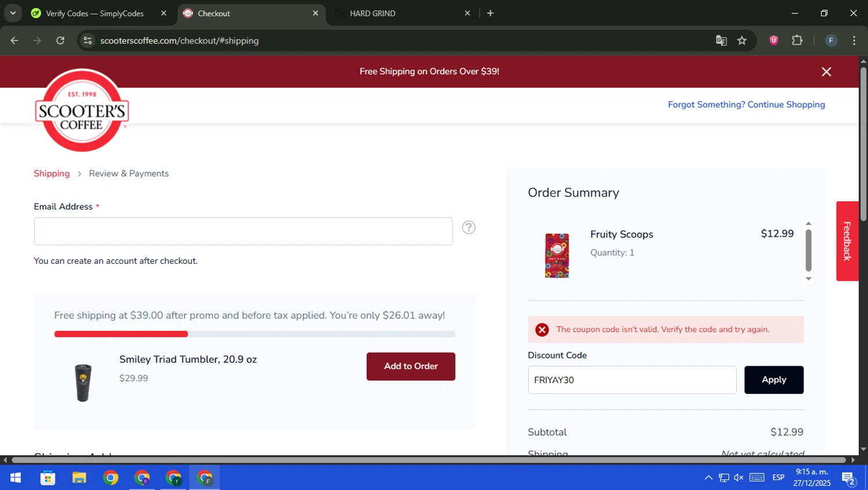Open Microsoft Store from the taskbar
Screen dimensions: 868x490
coord(47,478)
